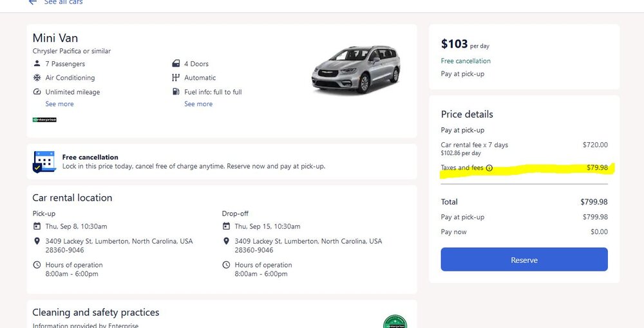Click the pick-up calendar date icon
The width and height of the screenshot is (644, 328).
[37, 226]
